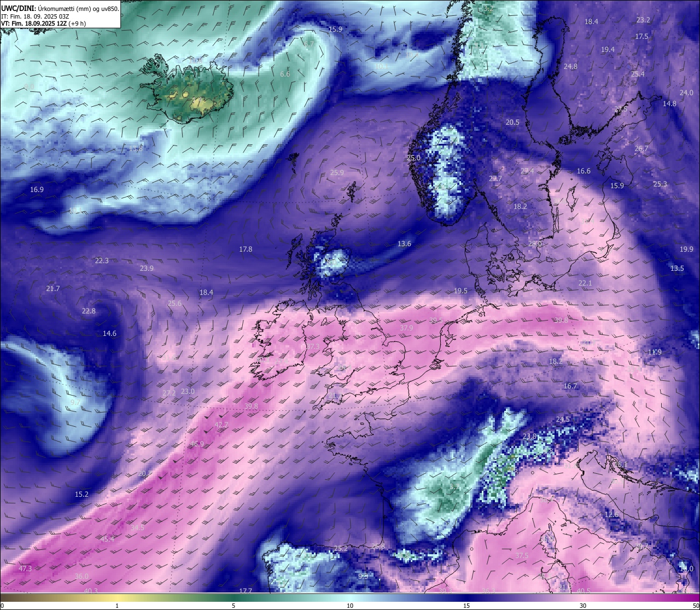Screen dimensions: 700x610
Task: Click the map value "16.7"
Action: pyautogui.click(x=570, y=386)
